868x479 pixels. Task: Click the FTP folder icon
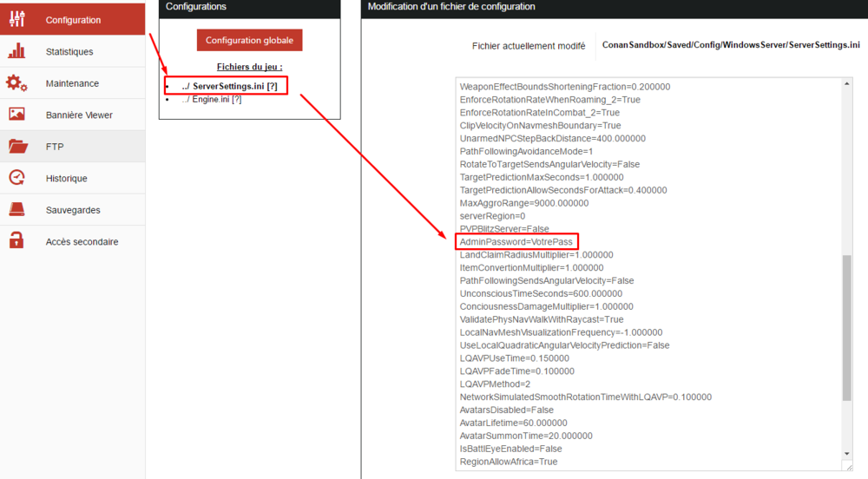17,147
